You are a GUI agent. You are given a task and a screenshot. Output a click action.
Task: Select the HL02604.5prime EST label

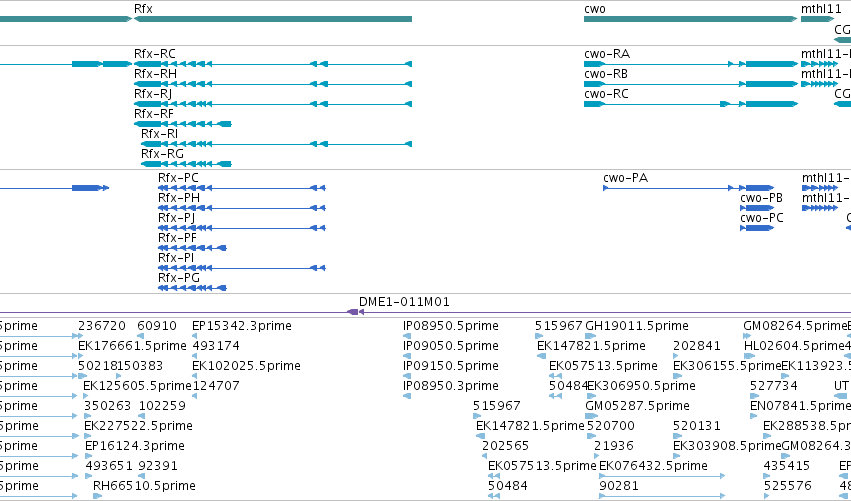(x=793, y=346)
